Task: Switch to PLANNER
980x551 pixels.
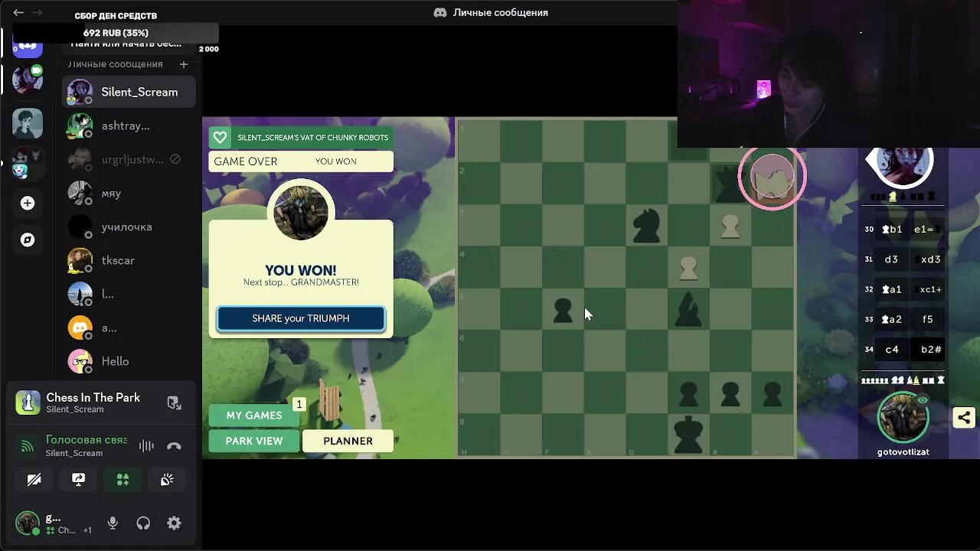Action: point(348,441)
